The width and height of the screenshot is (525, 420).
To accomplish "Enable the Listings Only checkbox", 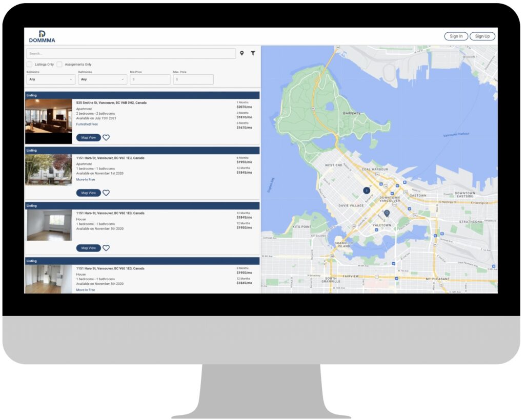I will (29, 65).
